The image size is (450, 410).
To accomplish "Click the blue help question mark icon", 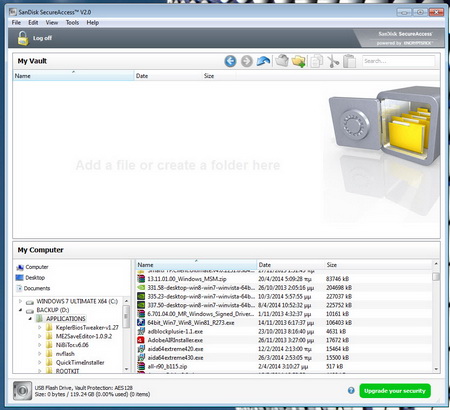I will pyautogui.click(x=351, y=390).
